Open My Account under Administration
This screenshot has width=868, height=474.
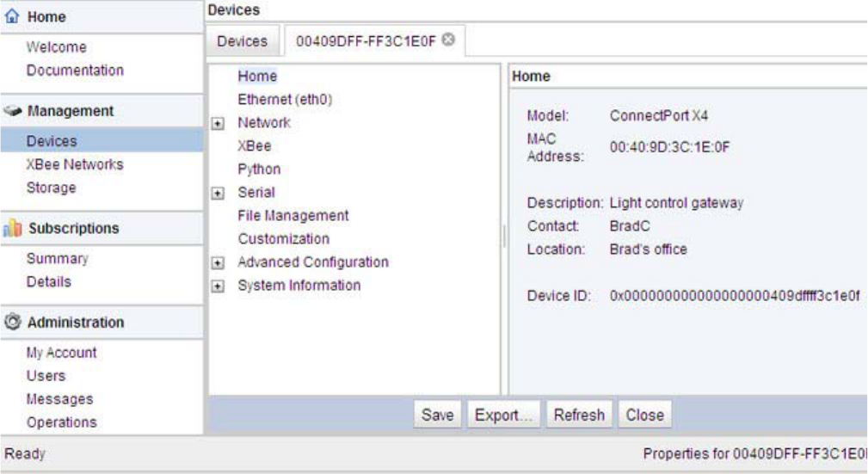61,353
